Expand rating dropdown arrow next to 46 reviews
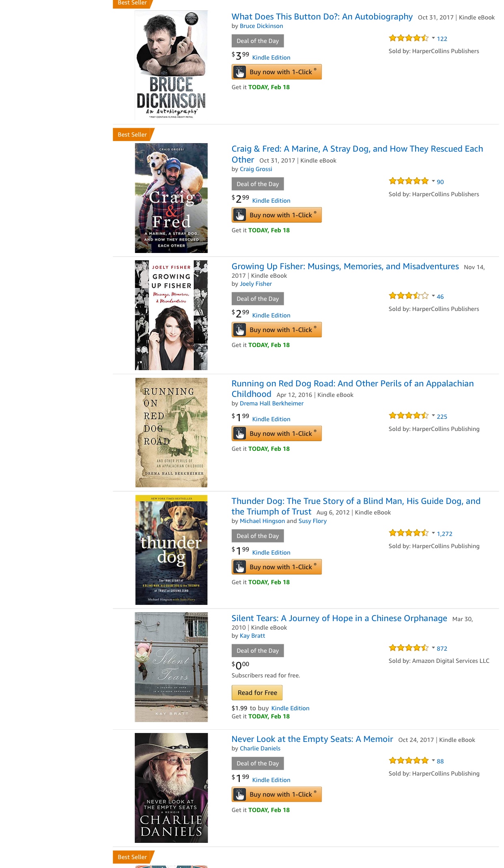This screenshot has width=504, height=868. coord(433,296)
